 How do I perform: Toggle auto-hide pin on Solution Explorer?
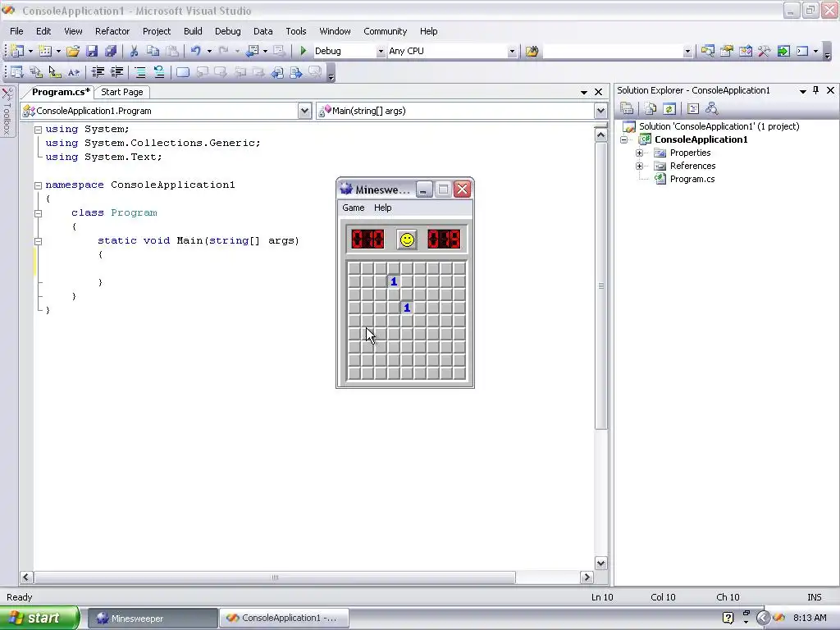click(816, 90)
